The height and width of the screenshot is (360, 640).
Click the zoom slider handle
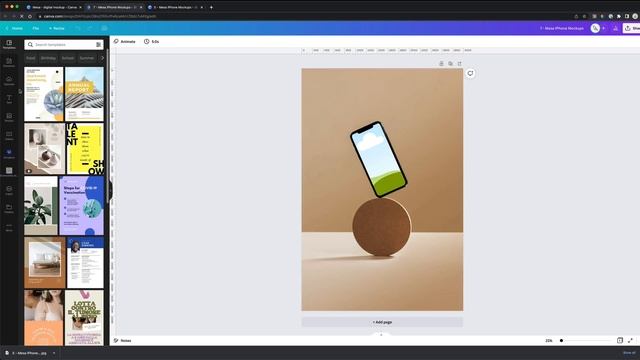pos(561,340)
